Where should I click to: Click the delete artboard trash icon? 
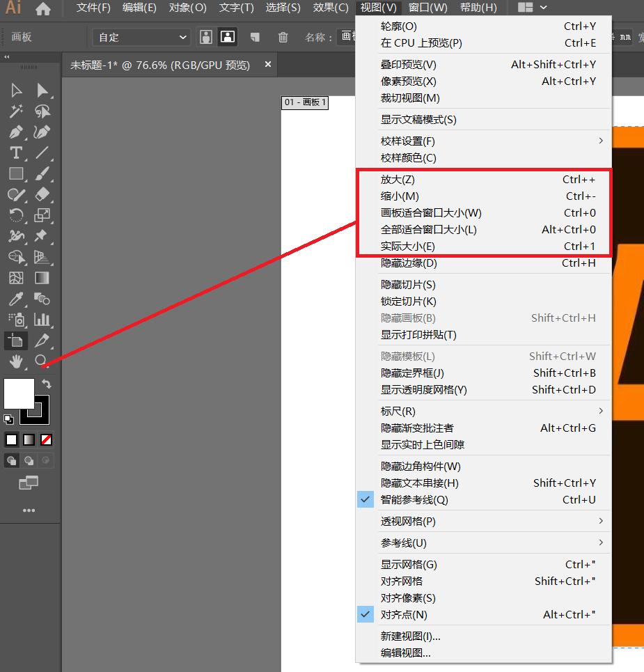coord(283,38)
